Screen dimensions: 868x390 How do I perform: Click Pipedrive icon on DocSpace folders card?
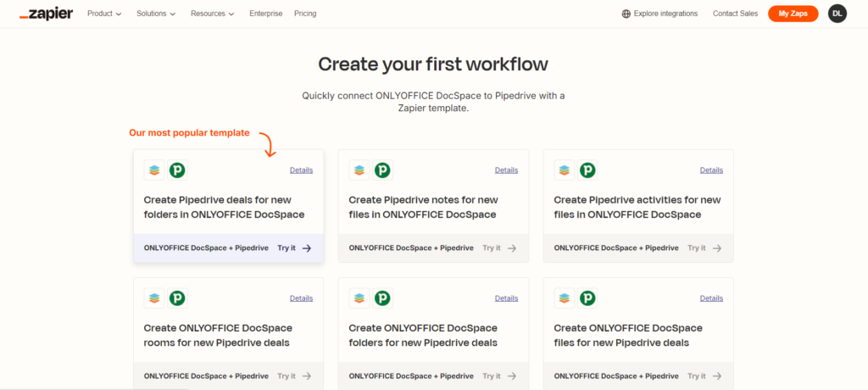pos(382,298)
